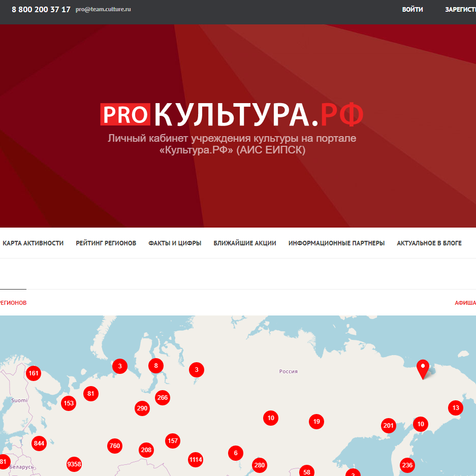This screenshot has width=476, height=476.
Task: Click the cluster marker 10 left of 19
Action: click(x=271, y=418)
